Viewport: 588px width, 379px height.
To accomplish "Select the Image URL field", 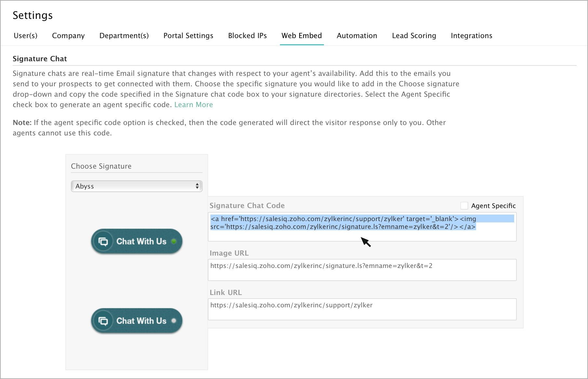I will click(362, 270).
